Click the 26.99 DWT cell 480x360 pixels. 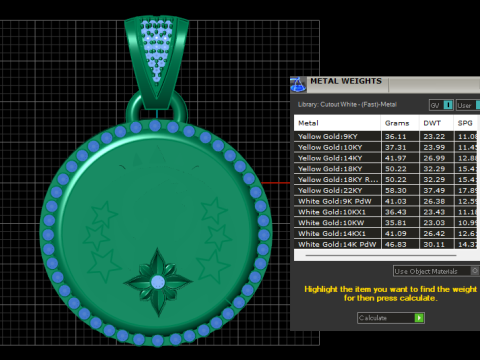pos(437,158)
